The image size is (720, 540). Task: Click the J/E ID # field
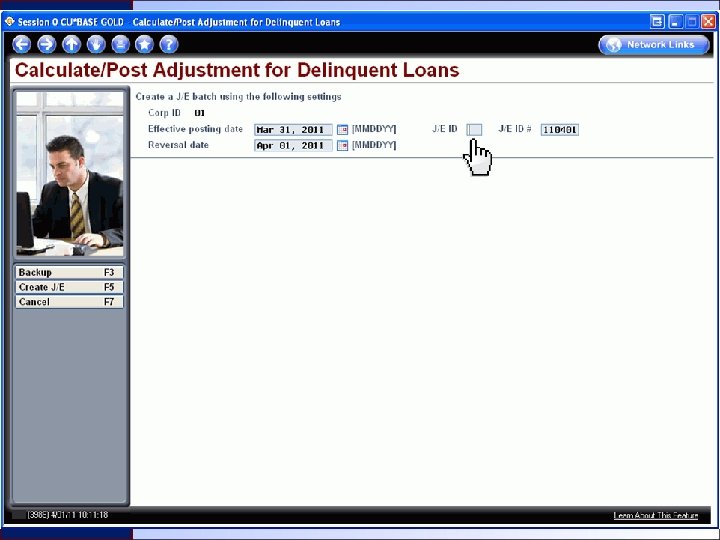(x=559, y=130)
